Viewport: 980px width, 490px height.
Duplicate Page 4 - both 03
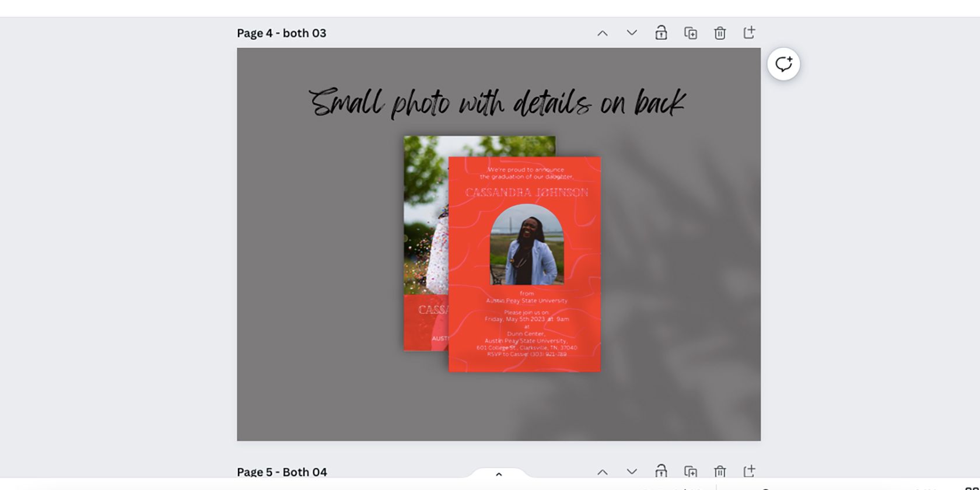(x=691, y=33)
